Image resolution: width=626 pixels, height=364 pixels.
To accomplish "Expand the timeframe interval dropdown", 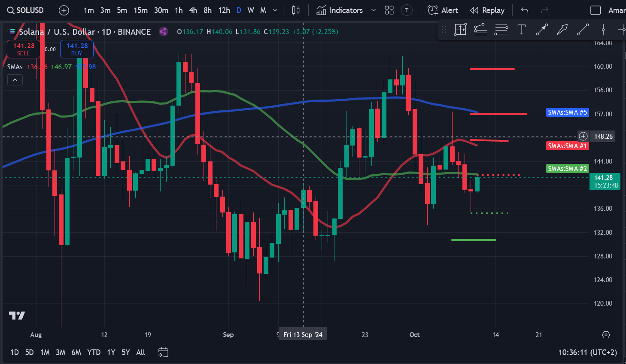I will tap(275, 10).
